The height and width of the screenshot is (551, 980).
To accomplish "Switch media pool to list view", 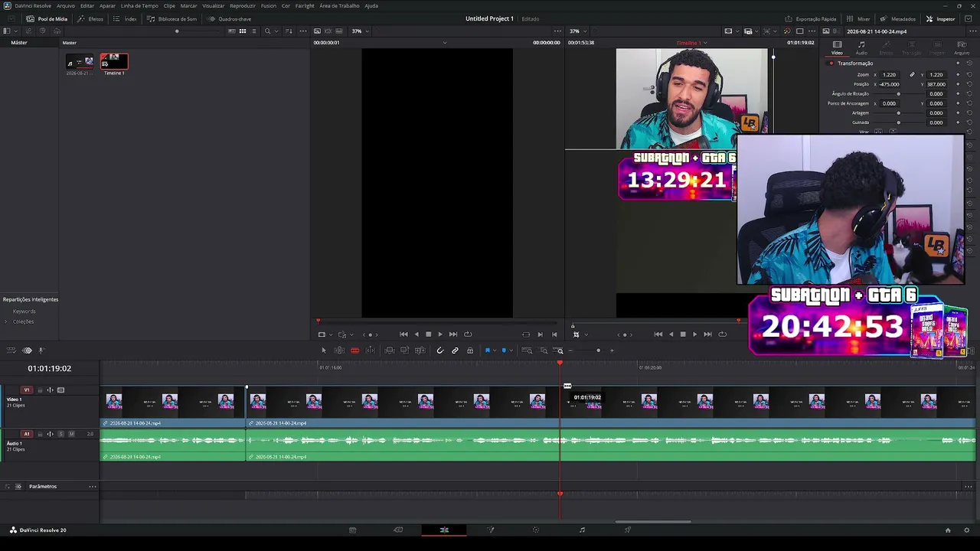I will (x=253, y=31).
